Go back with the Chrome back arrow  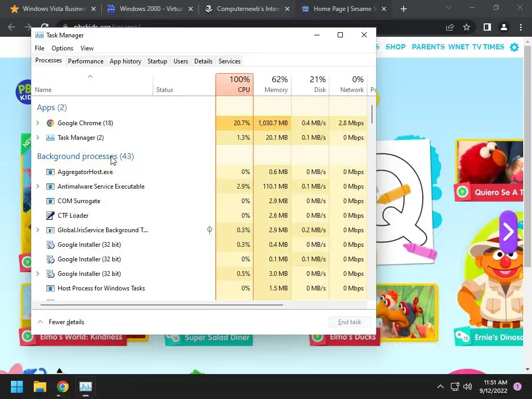point(11,27)
